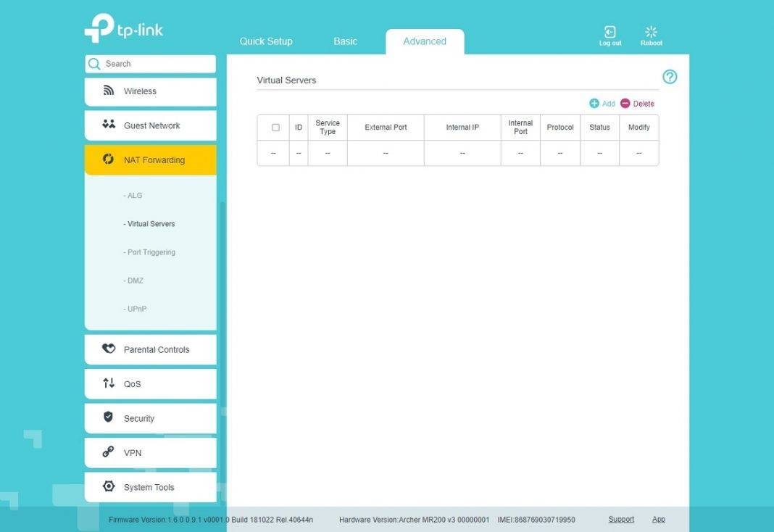Focus the Search input field
Image resolution: width=774 pixels, height=532 pixels.
pos(151,64)
